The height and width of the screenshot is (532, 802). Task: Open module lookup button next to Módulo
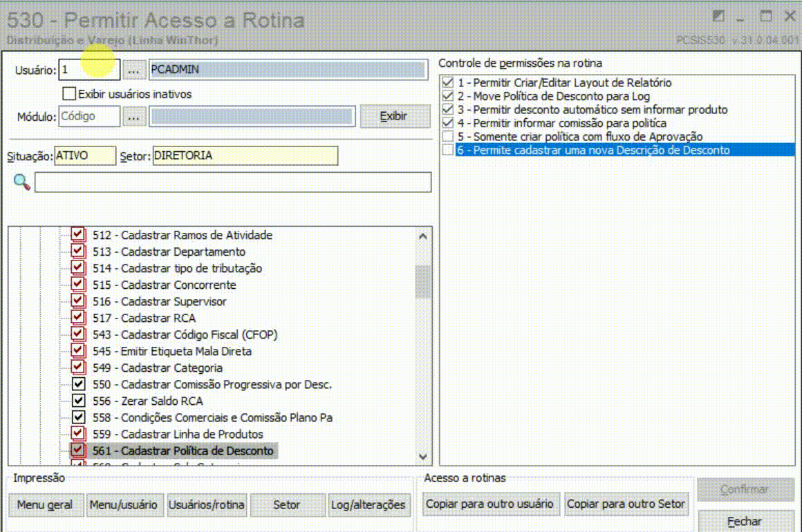click(x=133, y=117)
